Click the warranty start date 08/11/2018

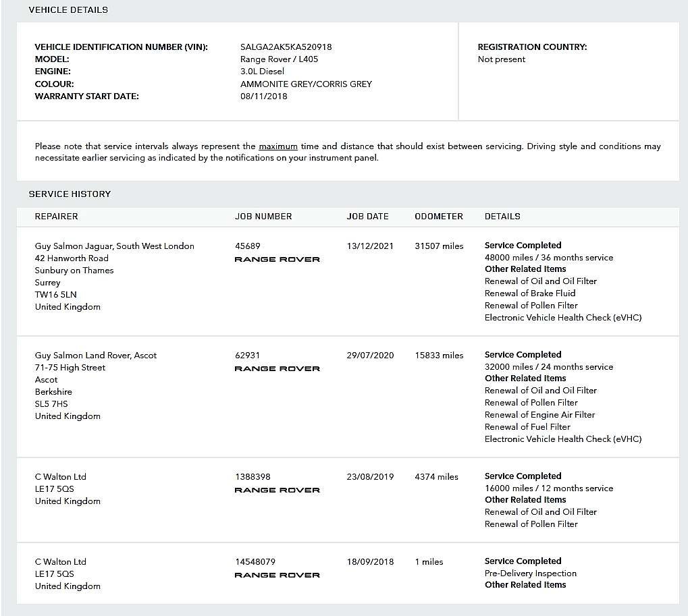[x=264, y=96]
